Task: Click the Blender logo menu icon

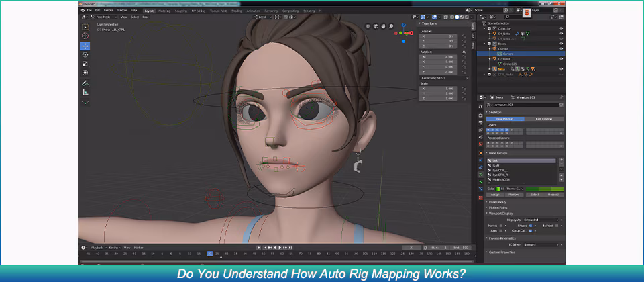Action: click(x=82, y=10)
